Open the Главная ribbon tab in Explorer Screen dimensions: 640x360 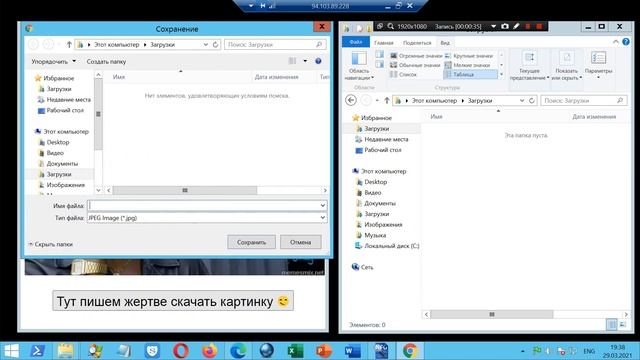[384, 42]
